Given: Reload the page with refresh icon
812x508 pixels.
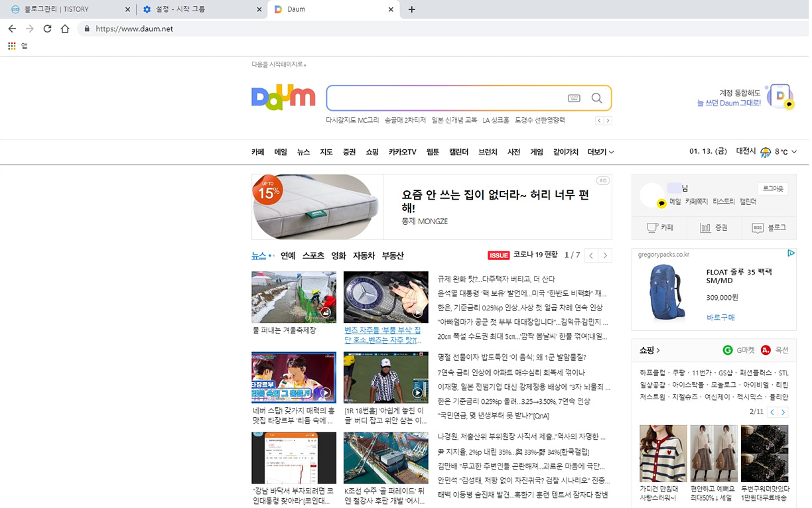Looking at the screenshot, I should point(47,29).
